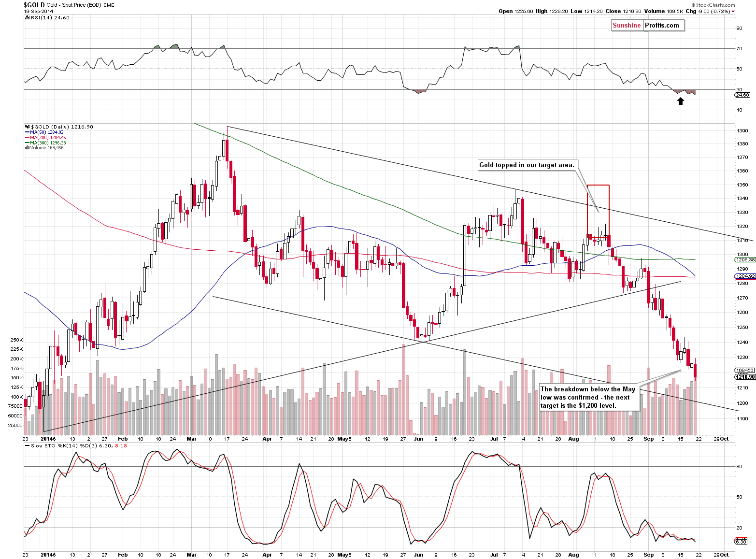Click the MA(50) 1284.92 legend entry
The height and width of the screenshot is (559, 756).
tap(44, 132)
